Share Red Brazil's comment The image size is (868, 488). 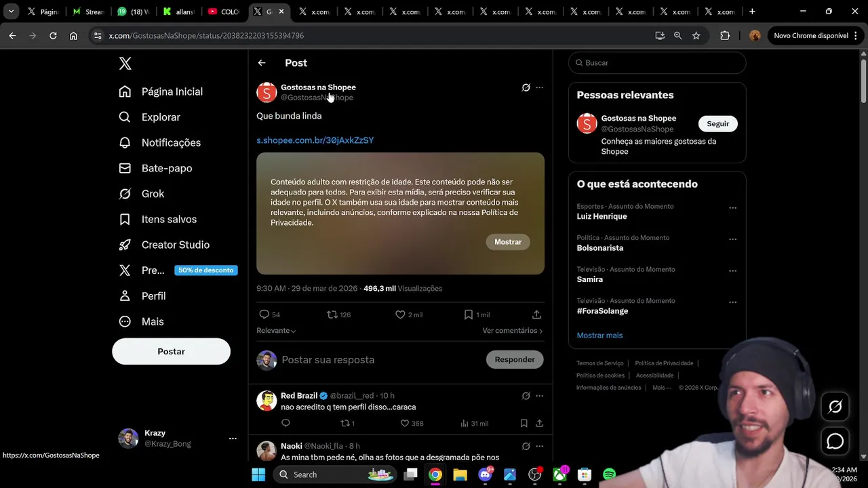(x=540, y=423)
